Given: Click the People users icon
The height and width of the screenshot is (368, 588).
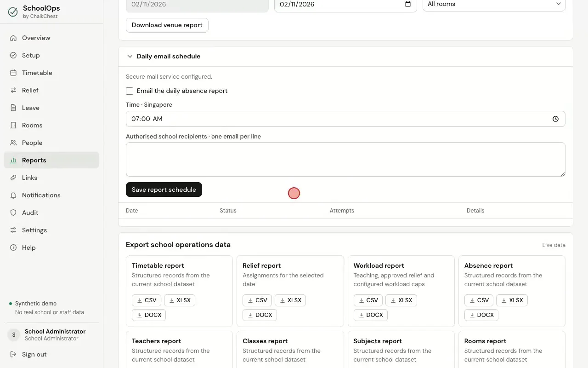Looking at the screenshot, I should 13,143.
